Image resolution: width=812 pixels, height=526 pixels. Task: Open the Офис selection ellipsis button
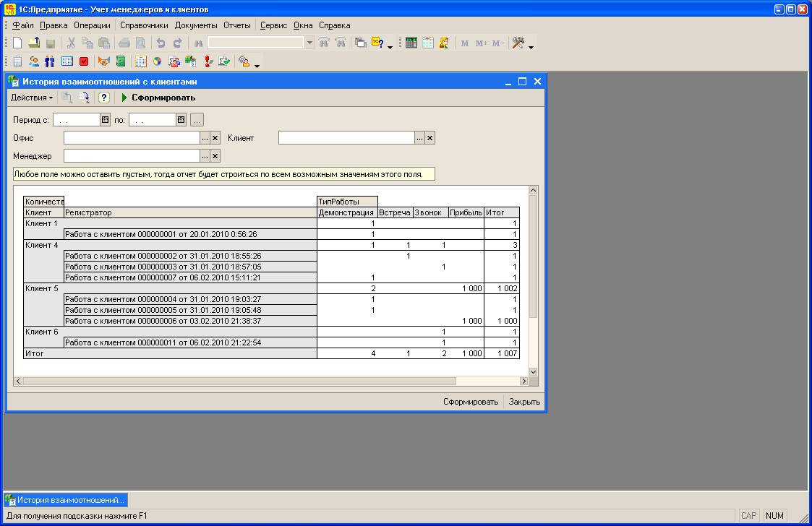(x=205, y=138)
